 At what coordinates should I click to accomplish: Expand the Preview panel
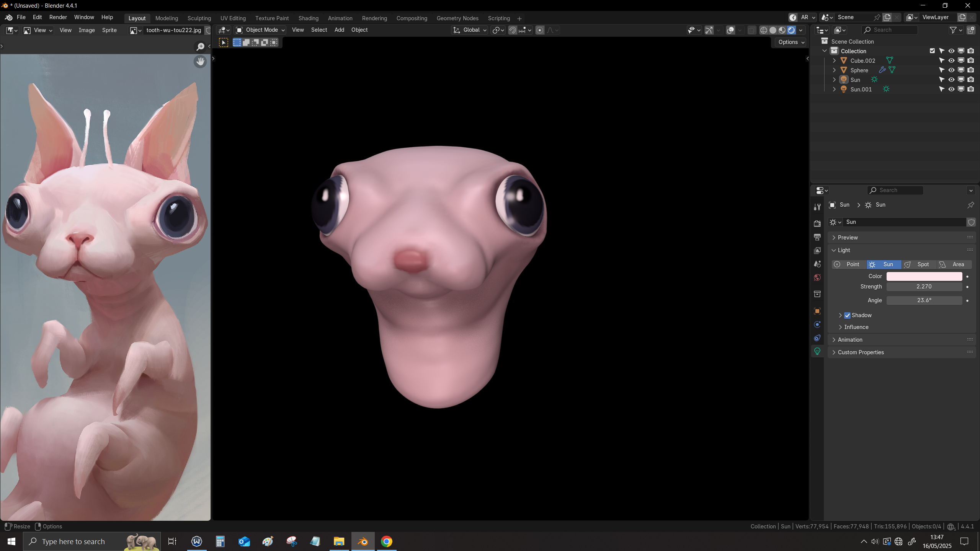[x=902, y=238]
